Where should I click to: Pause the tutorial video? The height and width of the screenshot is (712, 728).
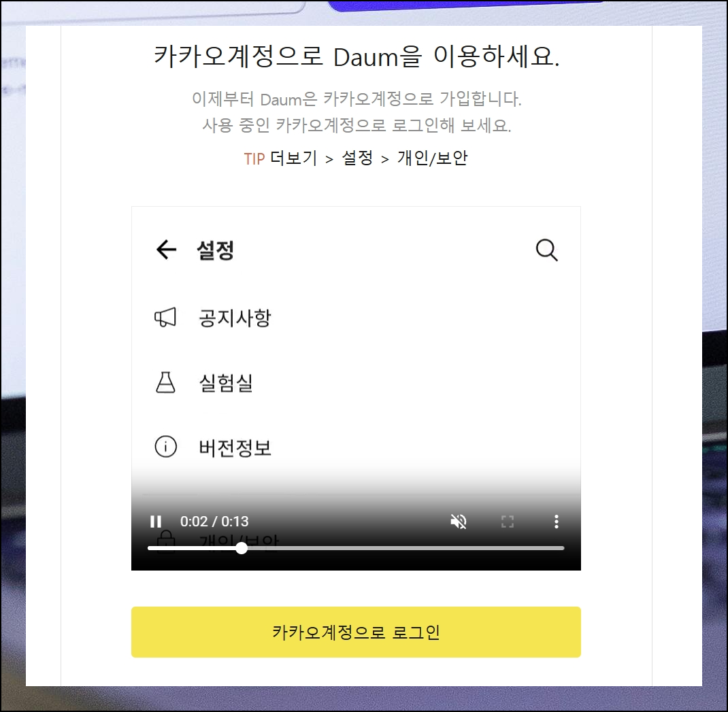click(156, 522)
